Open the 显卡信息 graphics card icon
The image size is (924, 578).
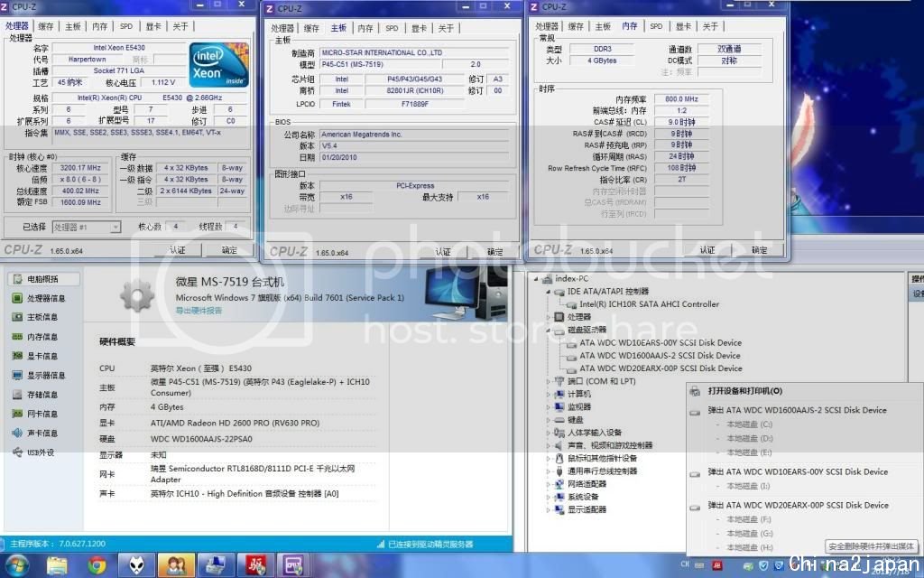click(x=17, y=356)
